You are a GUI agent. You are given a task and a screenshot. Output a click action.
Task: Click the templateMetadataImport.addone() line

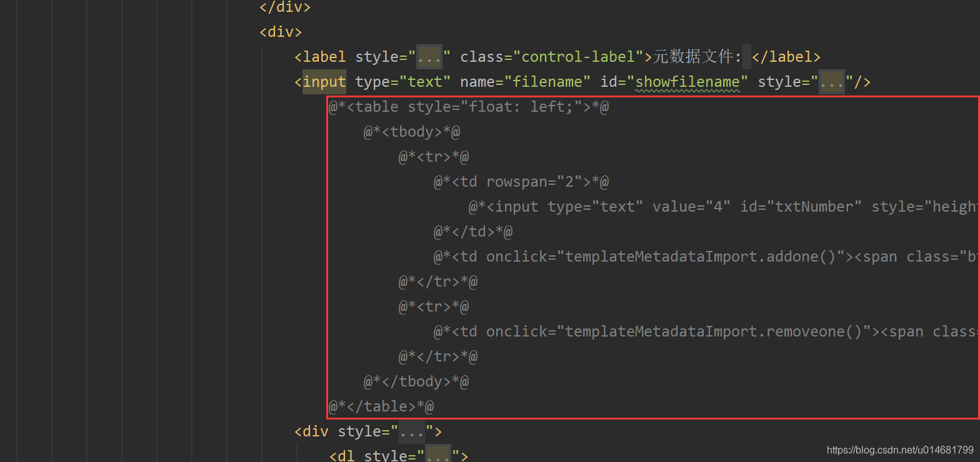(x=706, y=257)
